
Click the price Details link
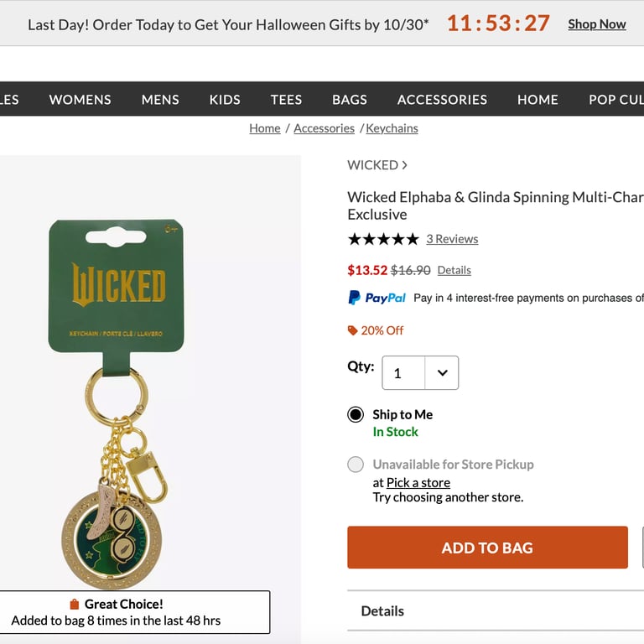click(454, 270)
